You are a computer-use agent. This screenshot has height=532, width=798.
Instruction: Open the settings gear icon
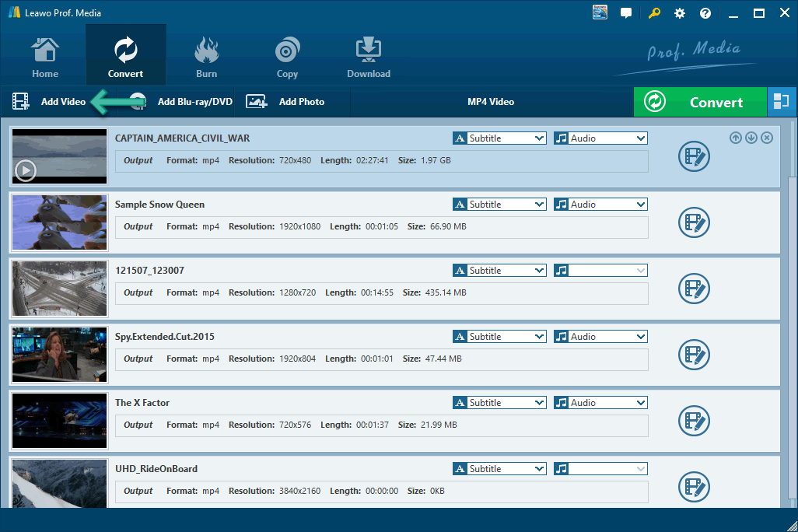[x=680, y=13]
